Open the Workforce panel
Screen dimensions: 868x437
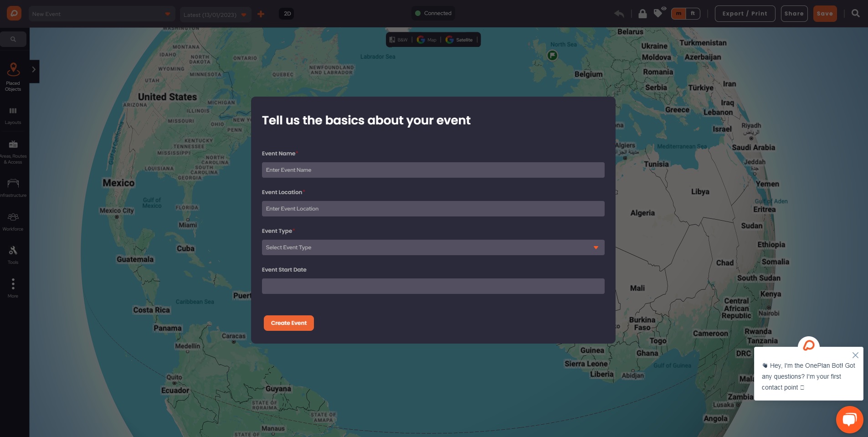click(13, 220)
